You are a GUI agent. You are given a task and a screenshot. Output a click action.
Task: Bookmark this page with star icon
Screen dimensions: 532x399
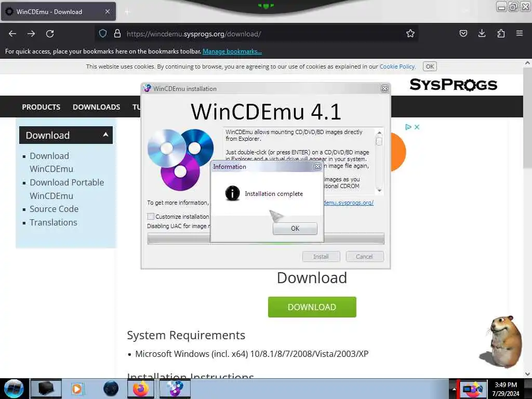point(410,34)
